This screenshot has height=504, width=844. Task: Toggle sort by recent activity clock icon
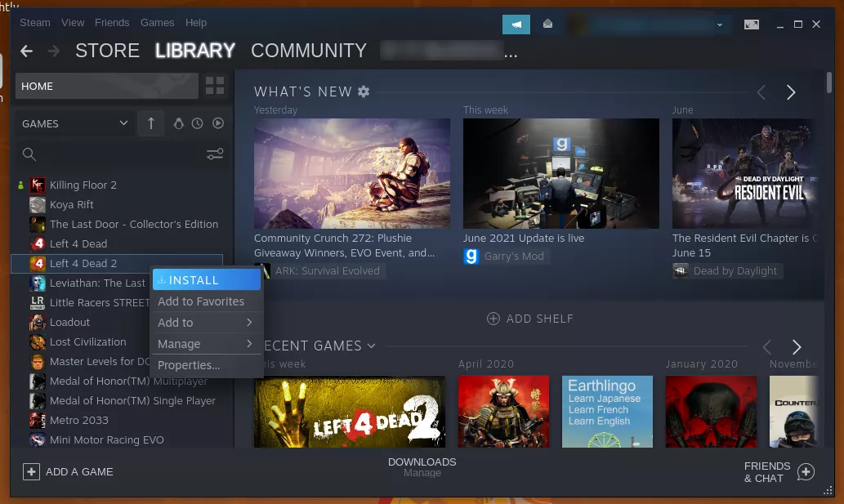198,123
